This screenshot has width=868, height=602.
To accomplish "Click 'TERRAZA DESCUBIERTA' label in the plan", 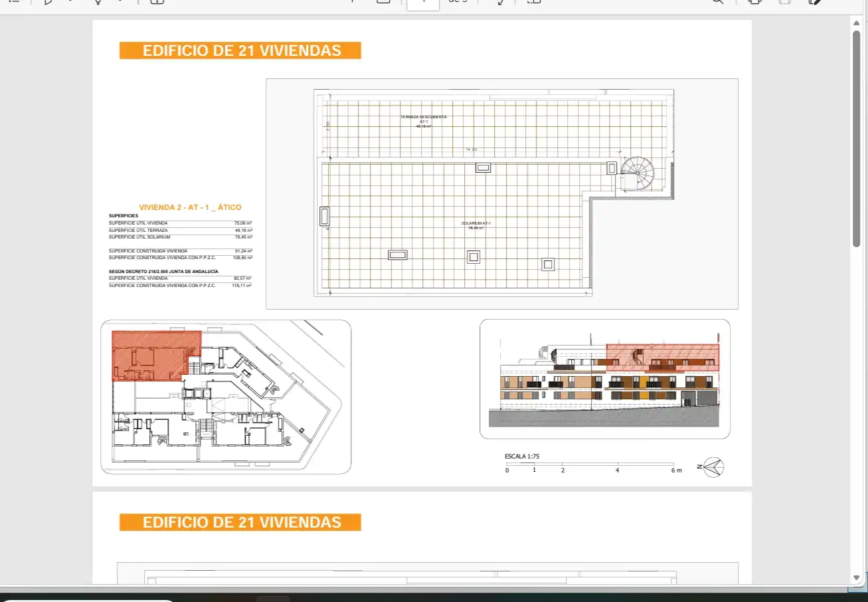I will pos(424,117).
